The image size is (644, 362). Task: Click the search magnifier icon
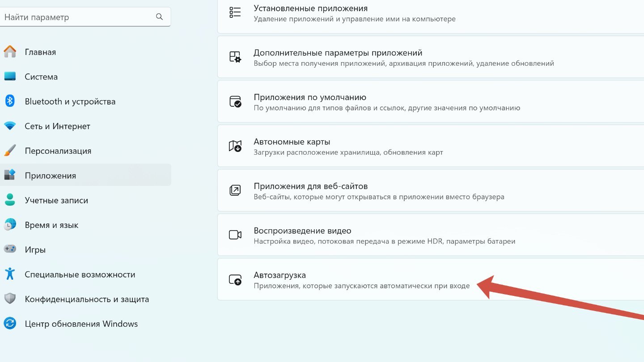click(x=159, y=17)
